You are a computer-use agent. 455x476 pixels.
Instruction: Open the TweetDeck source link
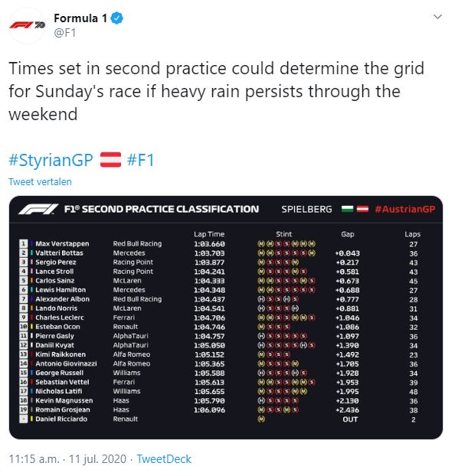point(164,459)
